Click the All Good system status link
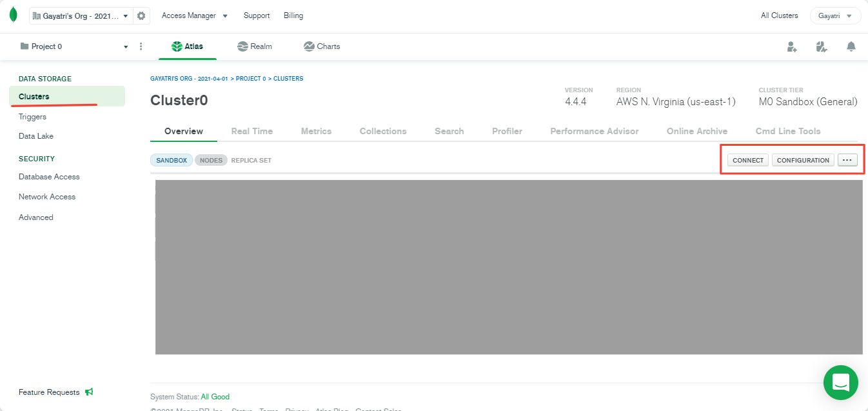Viewport: 868px width, 411px height. coord(215,397)
